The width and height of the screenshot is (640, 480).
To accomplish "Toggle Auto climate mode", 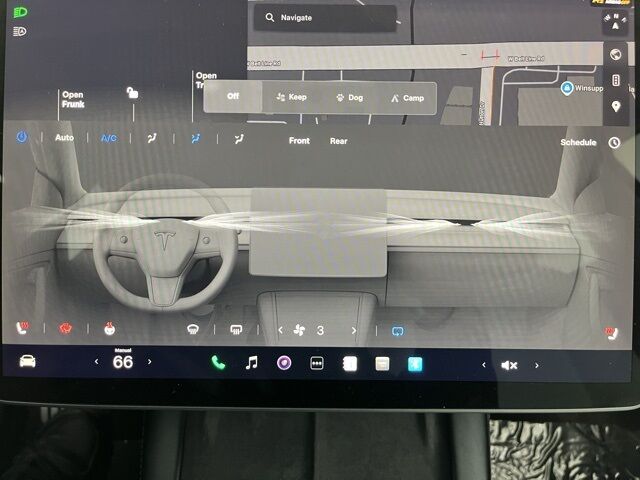I will [64, 138].
